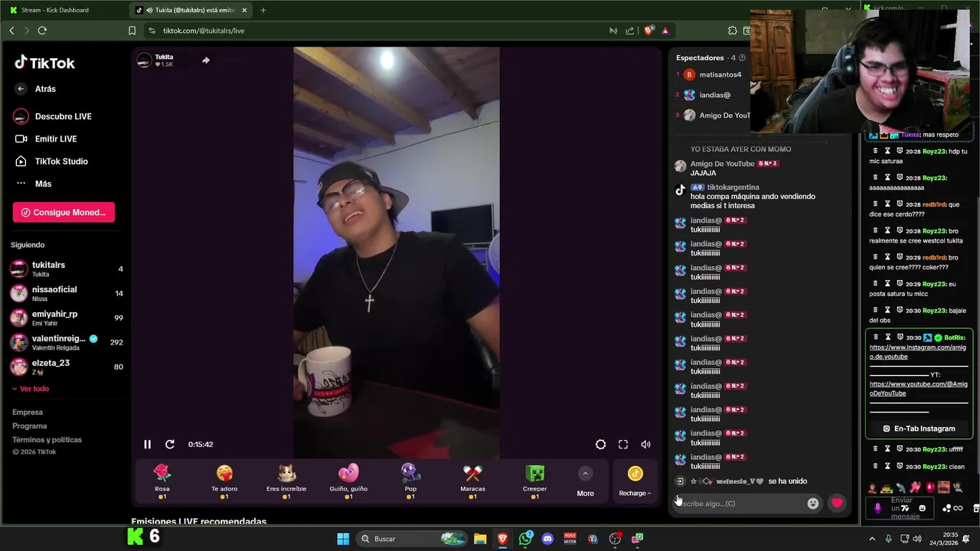Click the taskbar Buscar search box
Screen dimensions: 980x551
click(413, 539)
